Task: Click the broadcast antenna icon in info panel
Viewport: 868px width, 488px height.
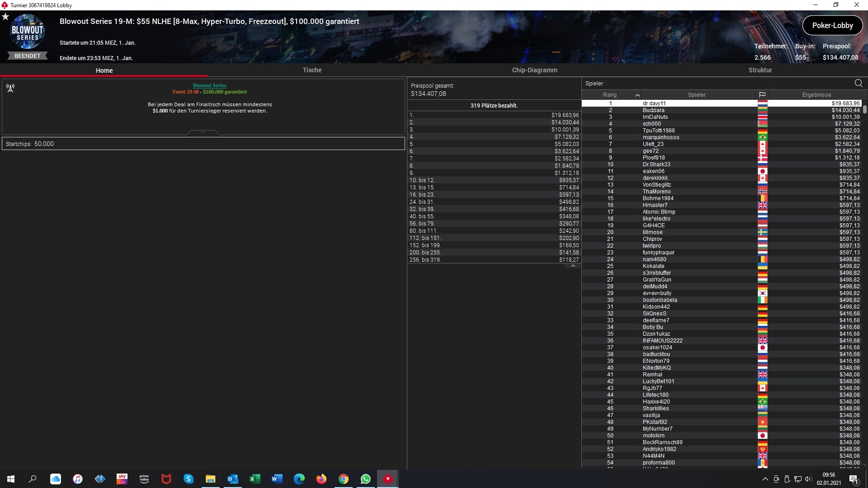Action: (10, 88)
